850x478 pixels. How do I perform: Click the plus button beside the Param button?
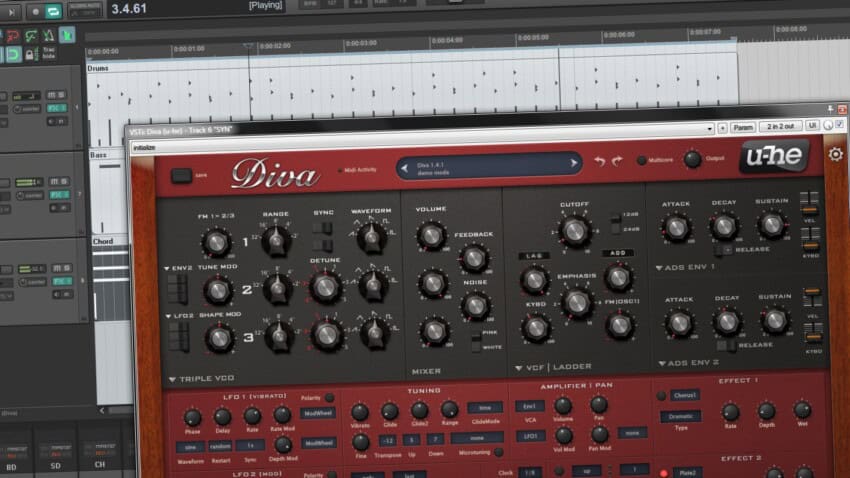722,128
